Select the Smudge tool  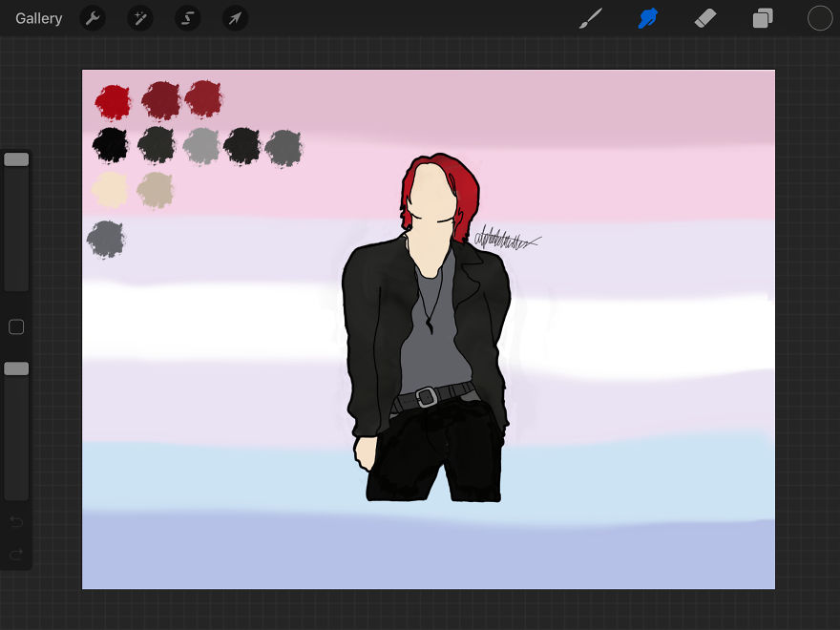coord(647,17)
